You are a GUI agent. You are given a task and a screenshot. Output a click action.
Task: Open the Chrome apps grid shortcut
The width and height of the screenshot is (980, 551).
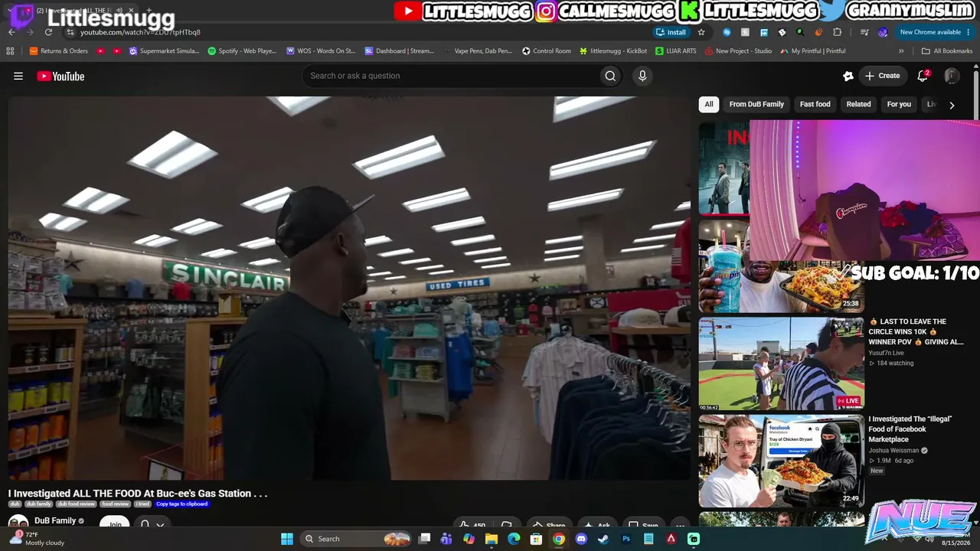click(x=10, y=51)
